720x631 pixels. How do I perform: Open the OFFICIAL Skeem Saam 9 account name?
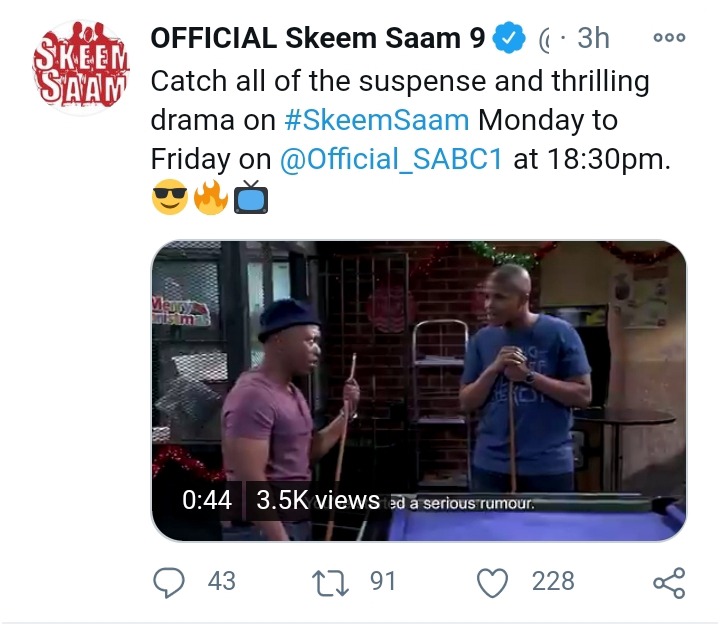(x=318, y=39)
